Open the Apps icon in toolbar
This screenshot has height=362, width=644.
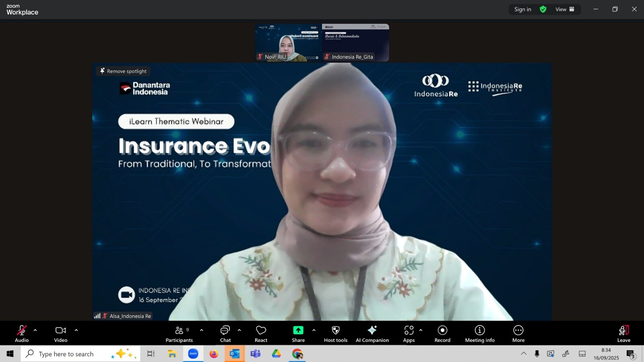point(409,334)
